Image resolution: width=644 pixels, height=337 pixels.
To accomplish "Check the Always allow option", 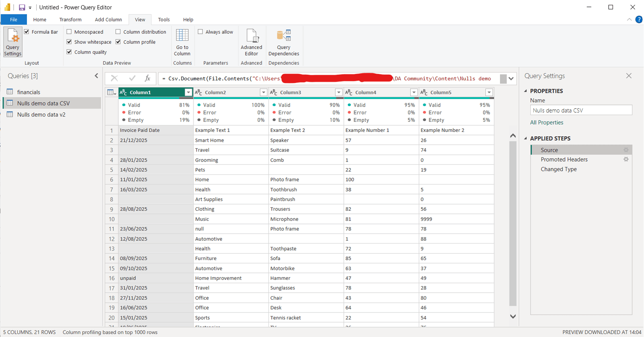I will [x=200, y=32].
